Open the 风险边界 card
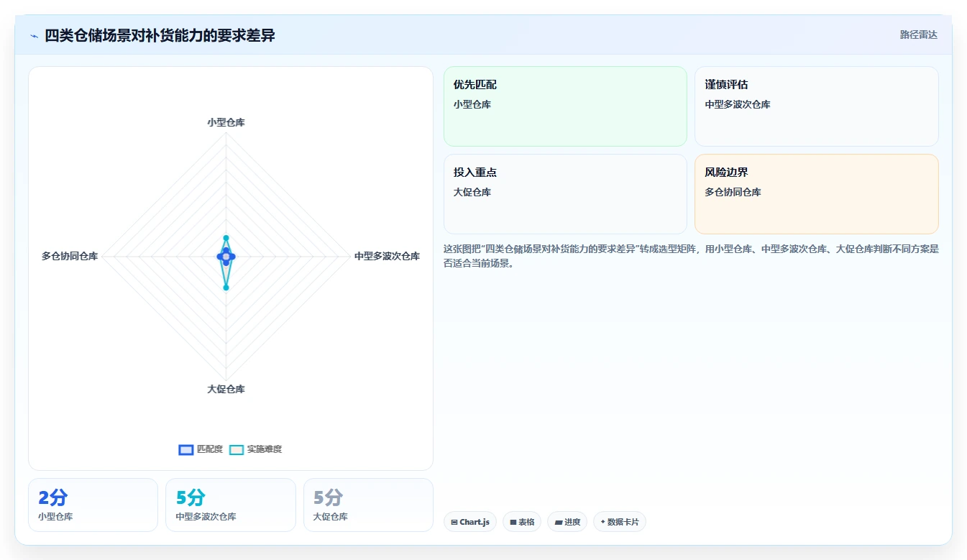The image size is (967, 560). (817, 194)
